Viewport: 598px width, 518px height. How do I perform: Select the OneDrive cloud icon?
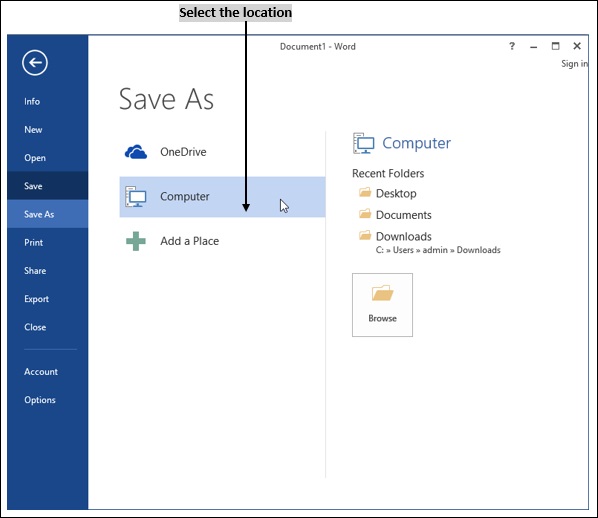pyautogui.click(x=136, y=152)
